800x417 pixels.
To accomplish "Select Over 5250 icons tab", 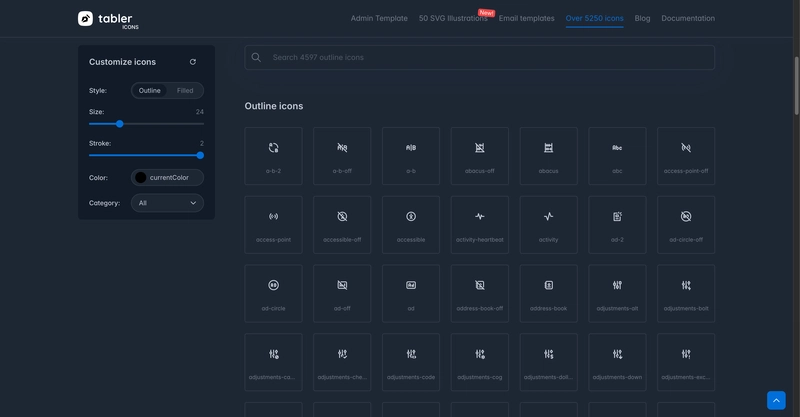I will coord(594,18).
